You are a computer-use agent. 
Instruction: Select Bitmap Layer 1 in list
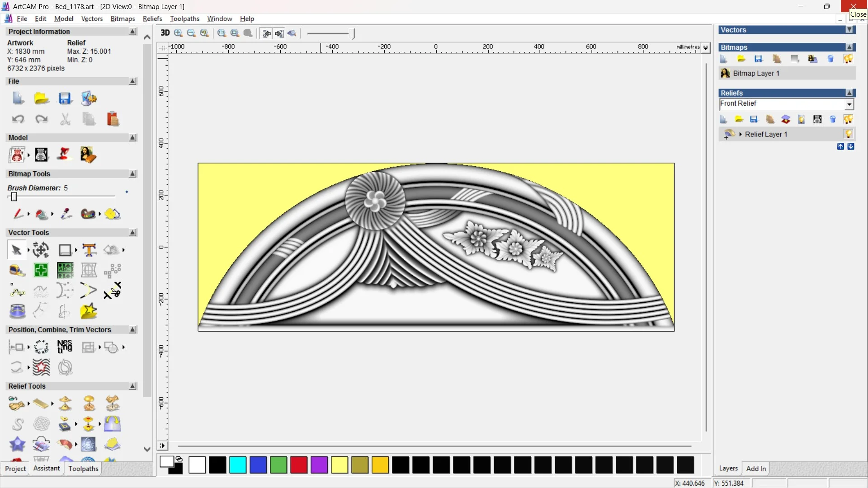pyautogui.click(x=756, y=73)
